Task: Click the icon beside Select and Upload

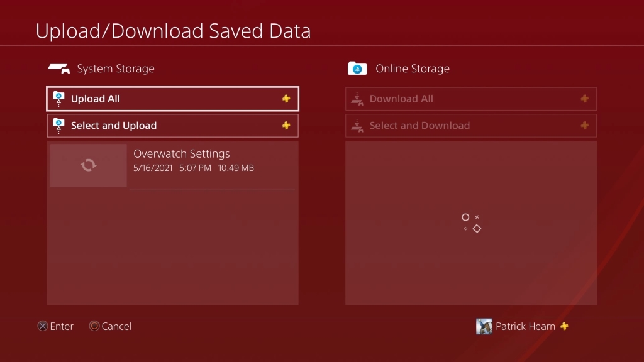Action: pyautogui.click(x=58, y=126)
